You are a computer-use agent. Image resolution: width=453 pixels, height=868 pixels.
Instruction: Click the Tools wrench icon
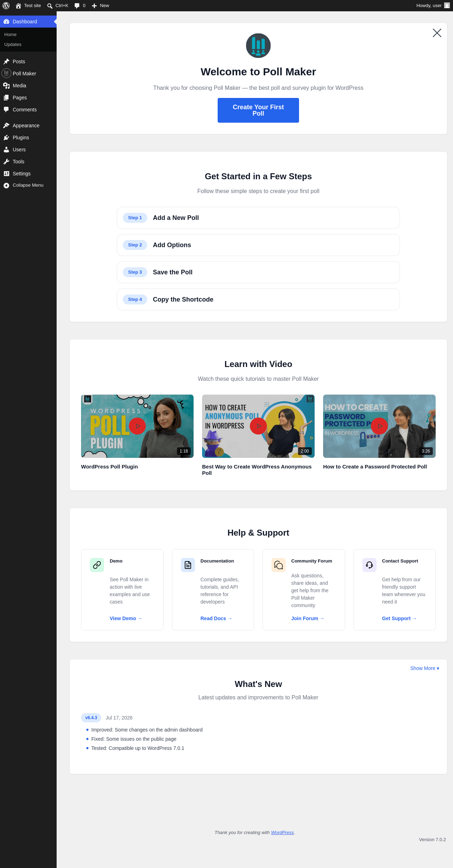[6, 162]
